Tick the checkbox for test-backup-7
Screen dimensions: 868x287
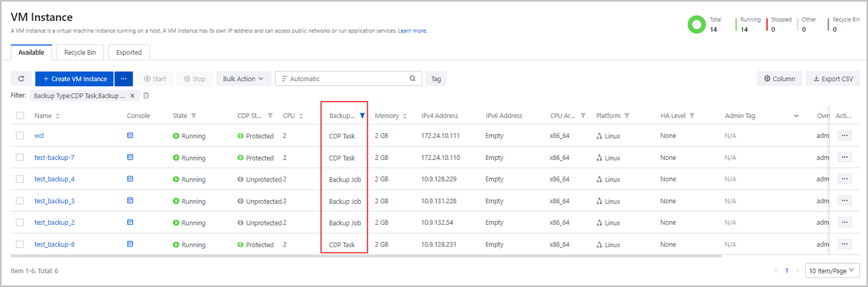[20, 158]
